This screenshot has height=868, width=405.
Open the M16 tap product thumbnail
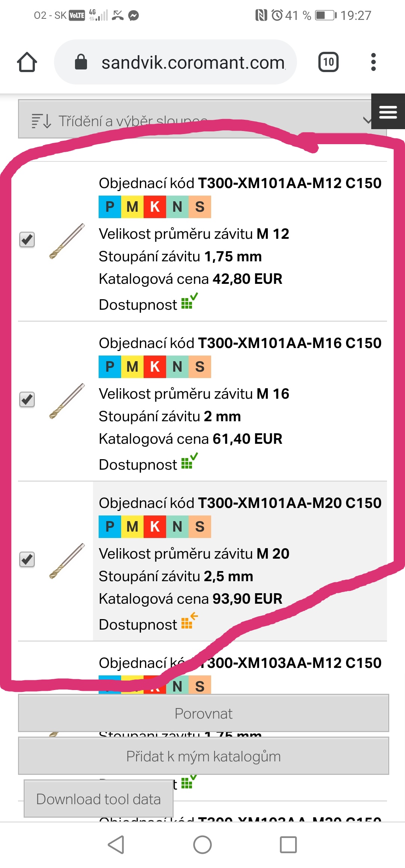(x=67, y=401)
